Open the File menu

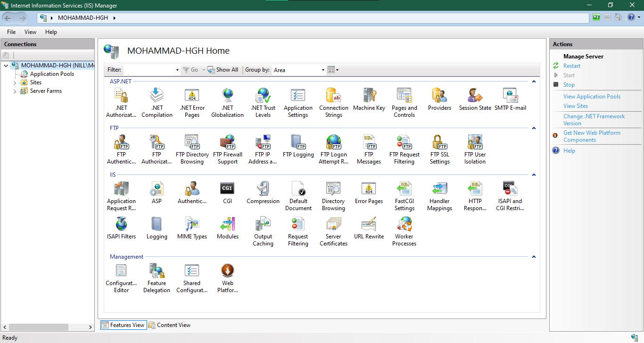(11, 32)
